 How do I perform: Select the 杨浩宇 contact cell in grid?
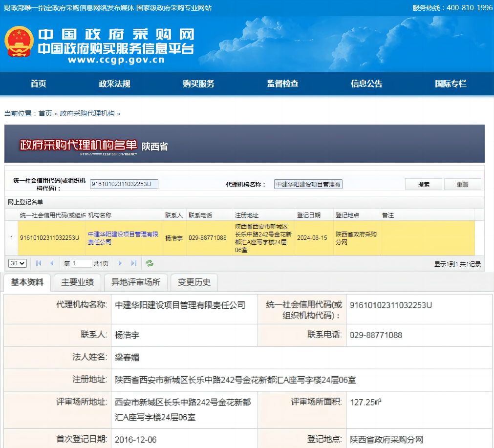point(174,238)
